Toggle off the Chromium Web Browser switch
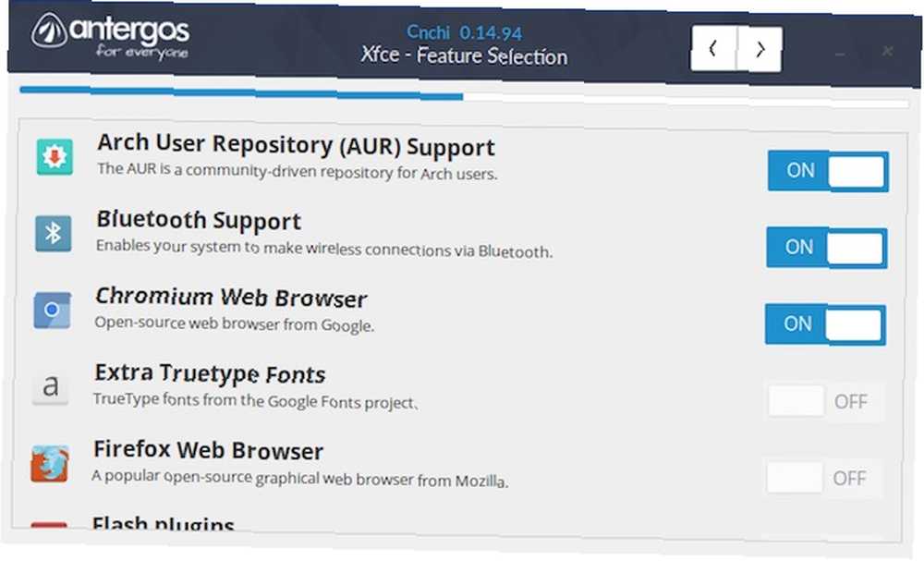This screenshot has width=924, height=561. click(x=825, y=324)
